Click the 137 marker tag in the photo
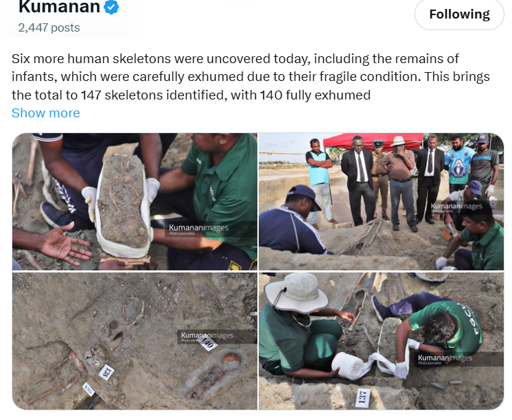Image resolution: width=512 pixels, height=420 pixels. pos(363,397)
